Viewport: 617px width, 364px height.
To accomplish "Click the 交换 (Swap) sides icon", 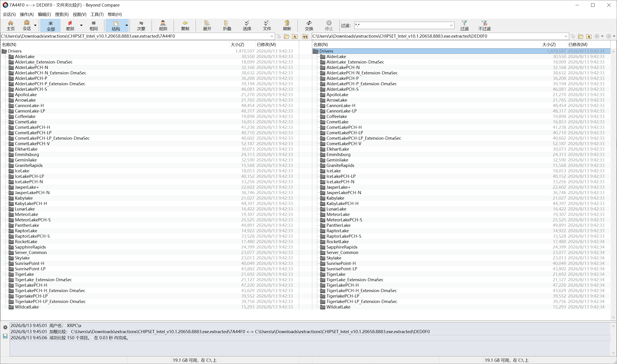I will click(x=309, y=25).
